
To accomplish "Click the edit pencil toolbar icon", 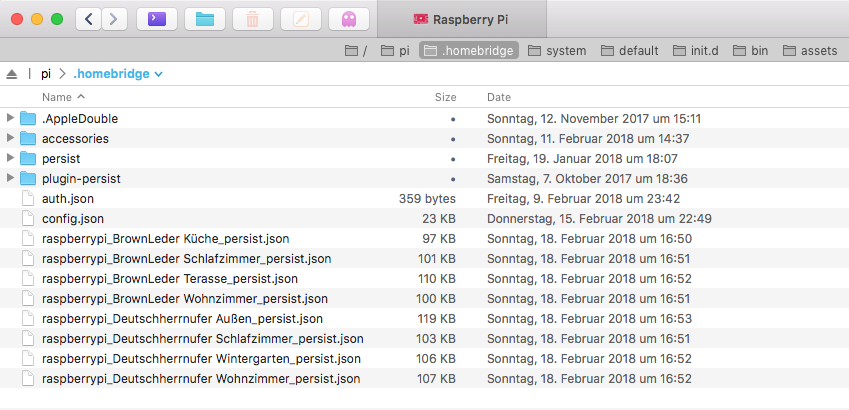I will pyautogui.click(x=301, y=19).
